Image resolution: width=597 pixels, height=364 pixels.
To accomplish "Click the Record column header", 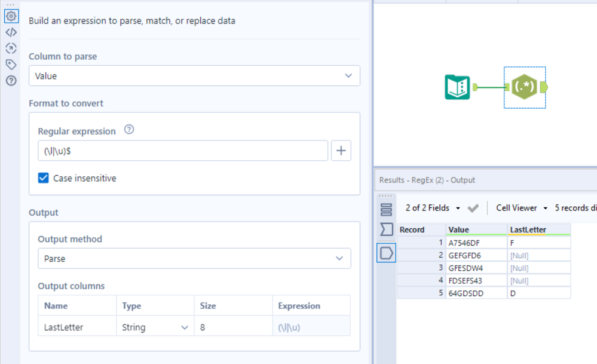I will pyautogui.click(x=421, y=230).
